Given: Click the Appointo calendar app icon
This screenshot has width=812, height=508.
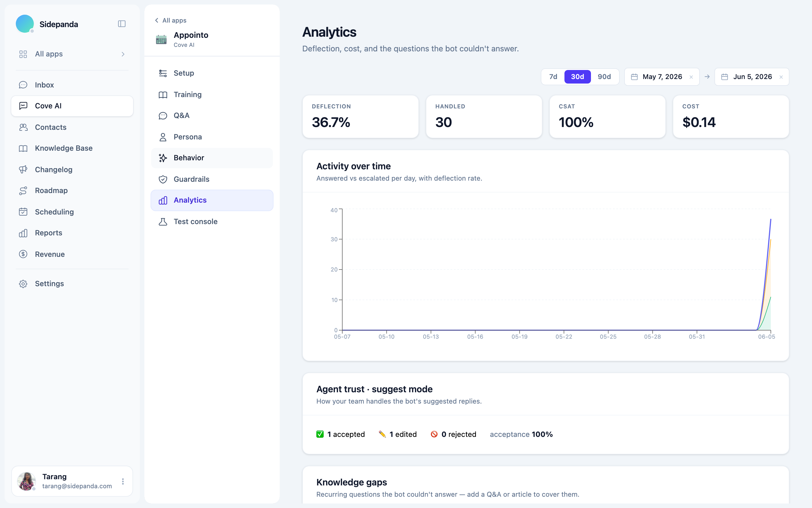Looking at the screenshot, I should click(x=161, y=40).
